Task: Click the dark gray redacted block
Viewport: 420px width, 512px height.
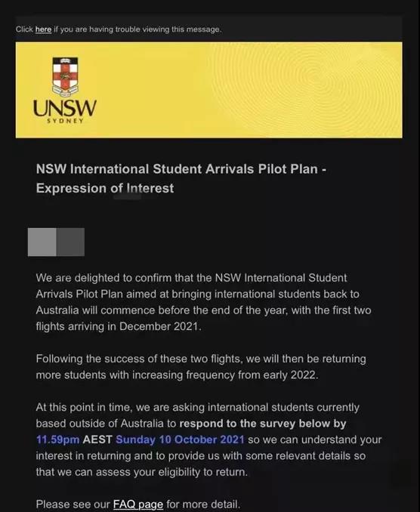Action: 70,242
